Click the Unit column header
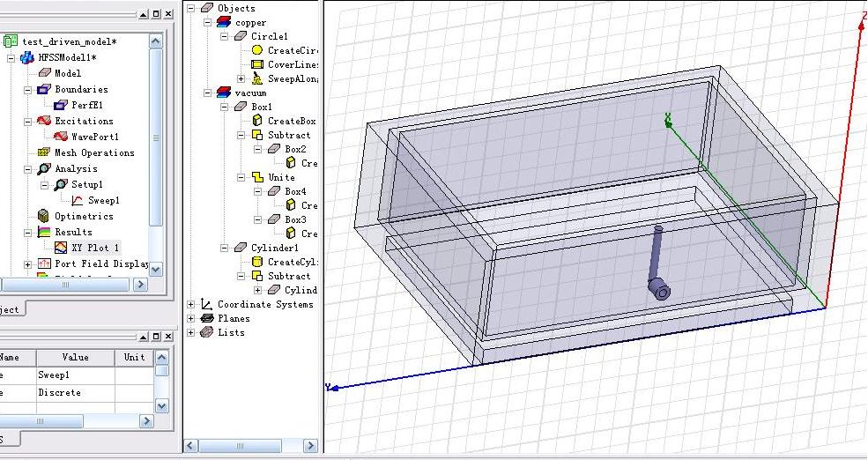 134,357
